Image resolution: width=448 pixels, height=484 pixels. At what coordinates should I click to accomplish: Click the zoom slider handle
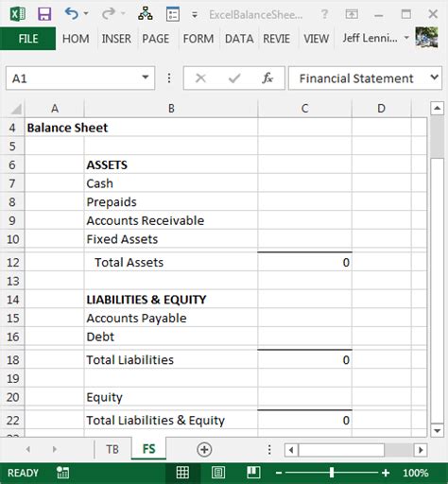pos(332,473)
